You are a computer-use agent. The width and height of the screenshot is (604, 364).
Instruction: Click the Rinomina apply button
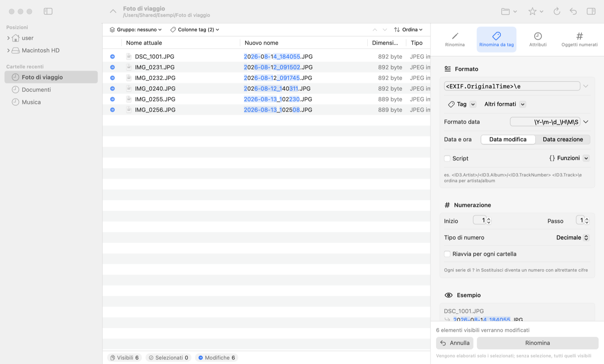(x=538, y=343)
